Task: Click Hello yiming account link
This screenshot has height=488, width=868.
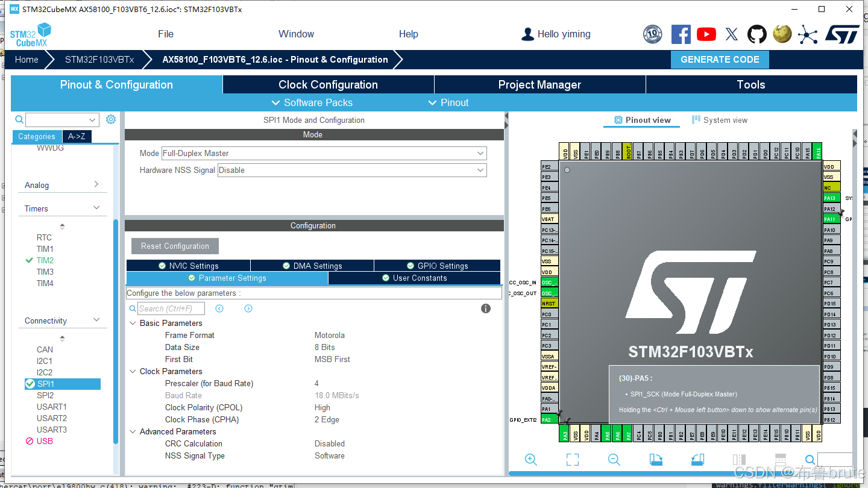Action: 564,34
